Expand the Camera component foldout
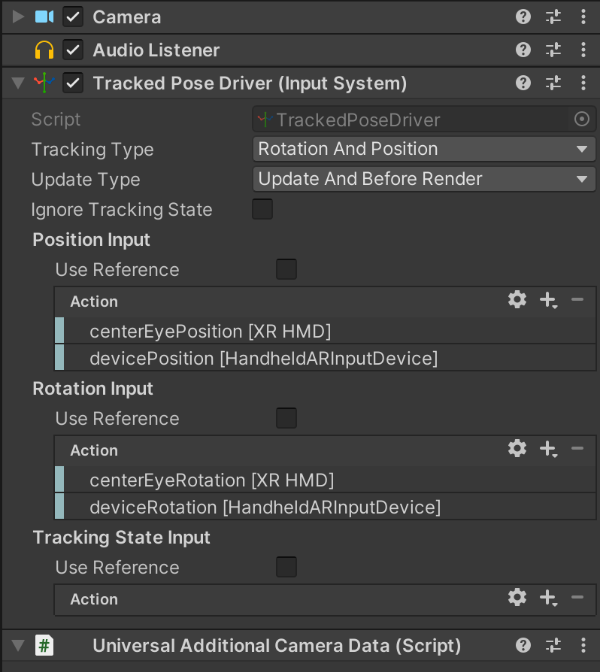 [18, 17]
